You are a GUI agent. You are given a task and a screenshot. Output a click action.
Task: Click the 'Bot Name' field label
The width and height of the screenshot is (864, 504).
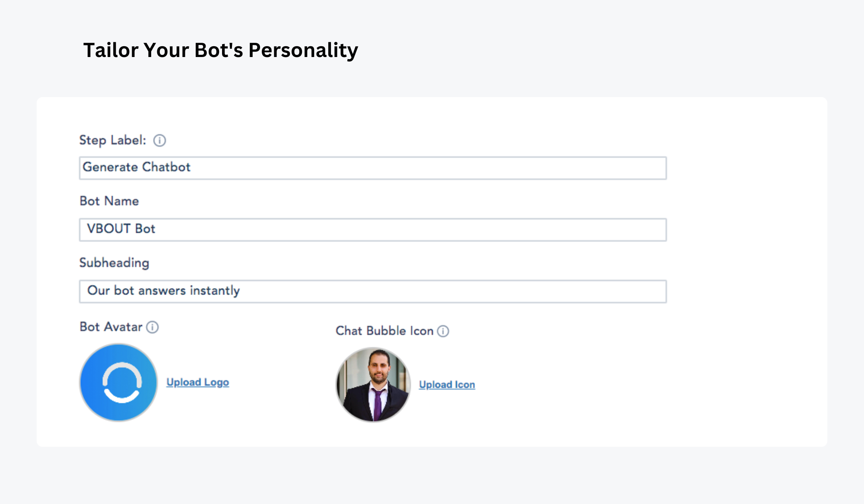click(x=109, y=201)
